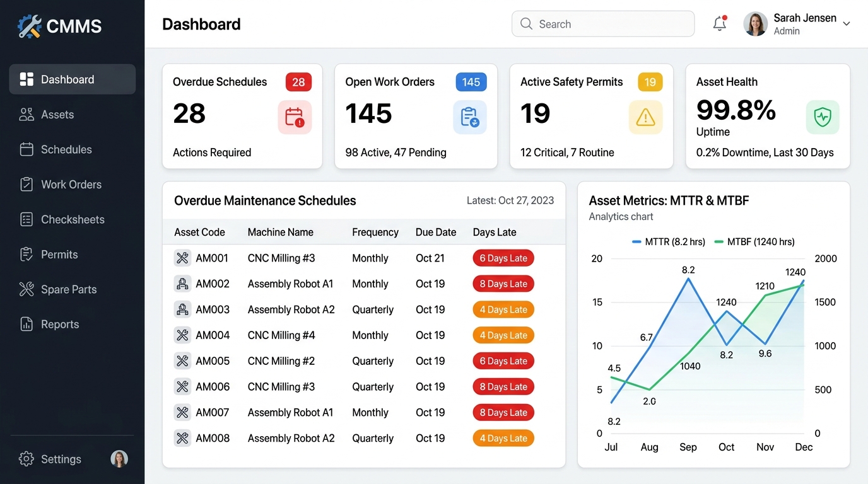Click the tools icon for AM008

tap(182, 438)
